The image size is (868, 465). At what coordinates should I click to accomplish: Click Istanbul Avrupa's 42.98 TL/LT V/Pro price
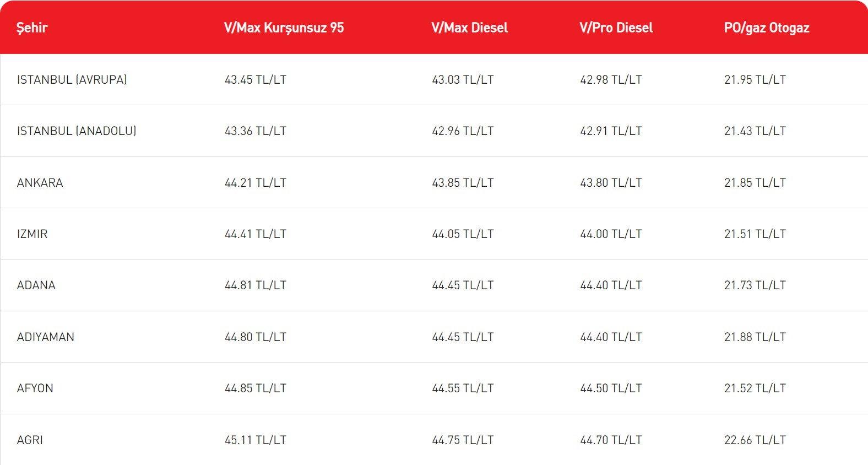(611, 79)
